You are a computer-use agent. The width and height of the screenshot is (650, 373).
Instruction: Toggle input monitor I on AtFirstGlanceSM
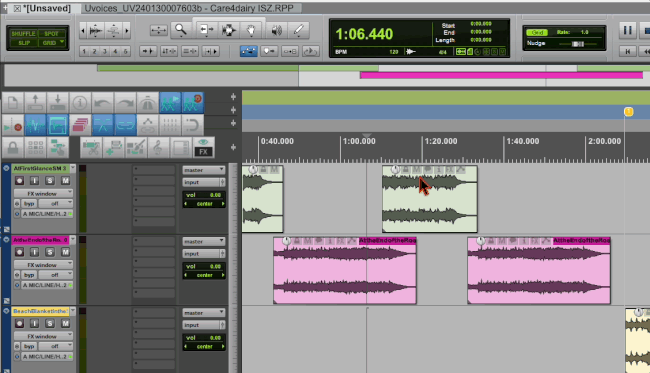34,181
